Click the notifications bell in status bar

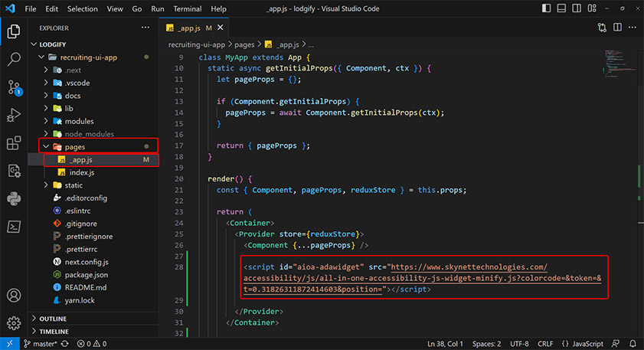pyautogui.click(x=633, y=344)
